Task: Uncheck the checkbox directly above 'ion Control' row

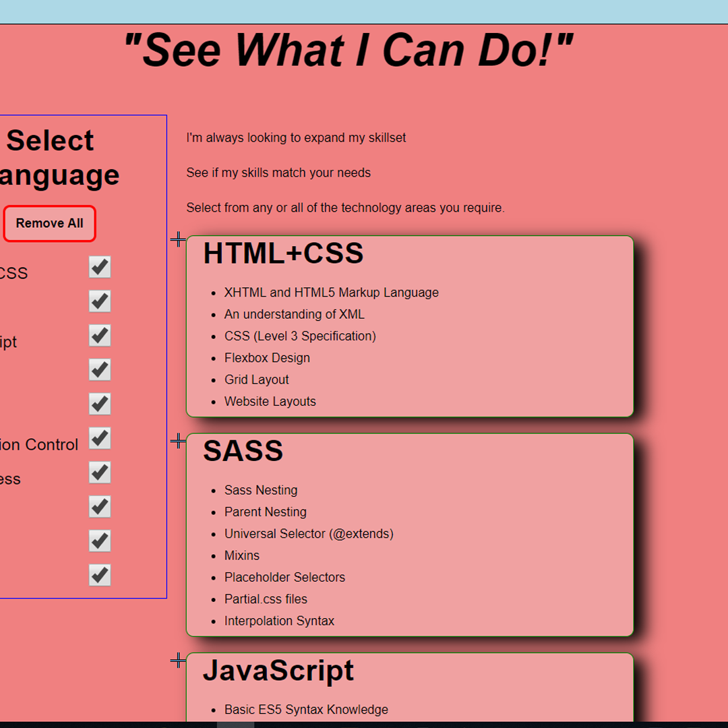Action: click(100, 404)
